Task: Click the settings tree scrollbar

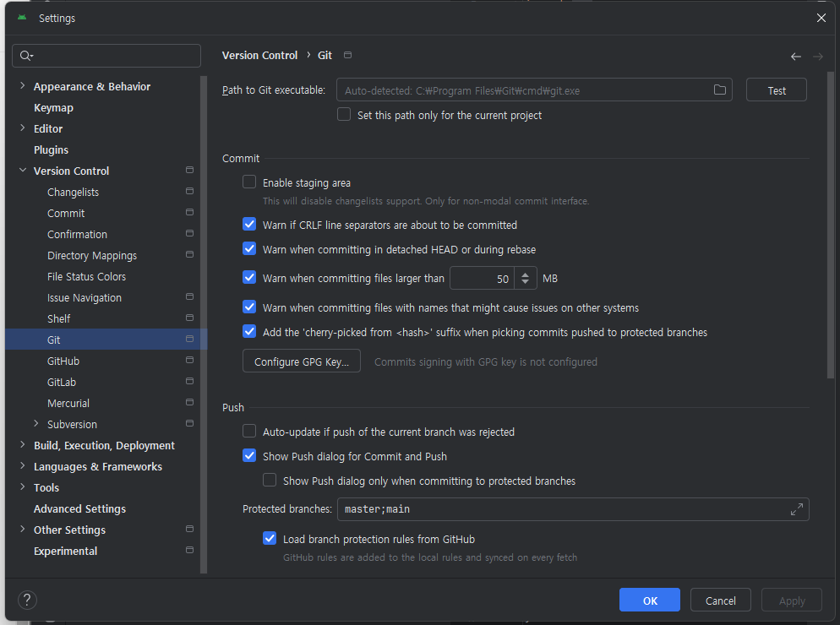Action: point(204,324)
